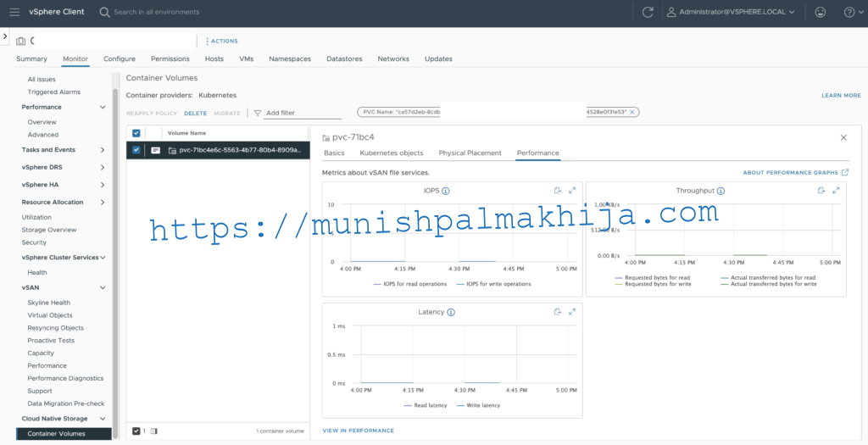Screen dimensions: 868x445
Task: Click the search magnifier icon
Action: pos(104,12)
